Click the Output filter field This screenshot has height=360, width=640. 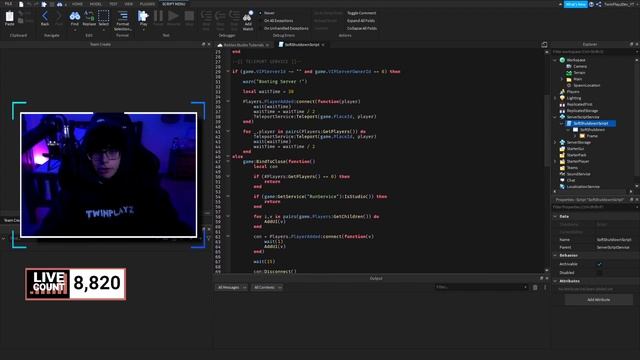pyautogui.click(x=482, y=287)
